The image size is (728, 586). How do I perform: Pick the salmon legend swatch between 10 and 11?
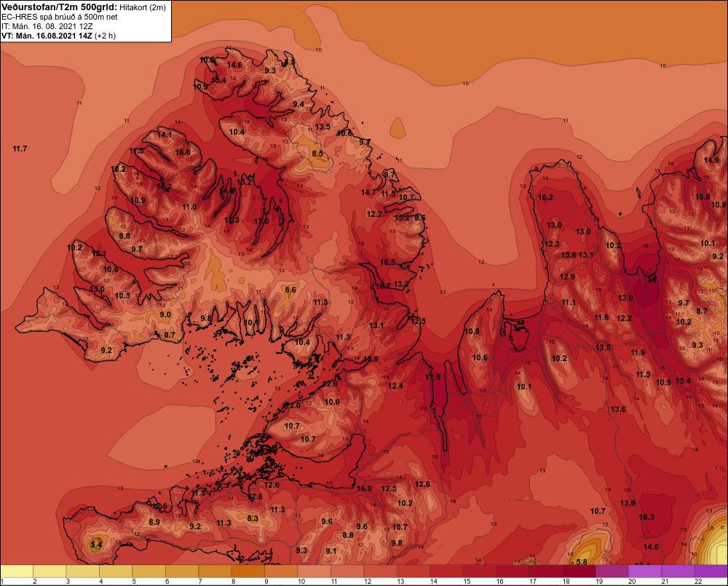(314, 571)
